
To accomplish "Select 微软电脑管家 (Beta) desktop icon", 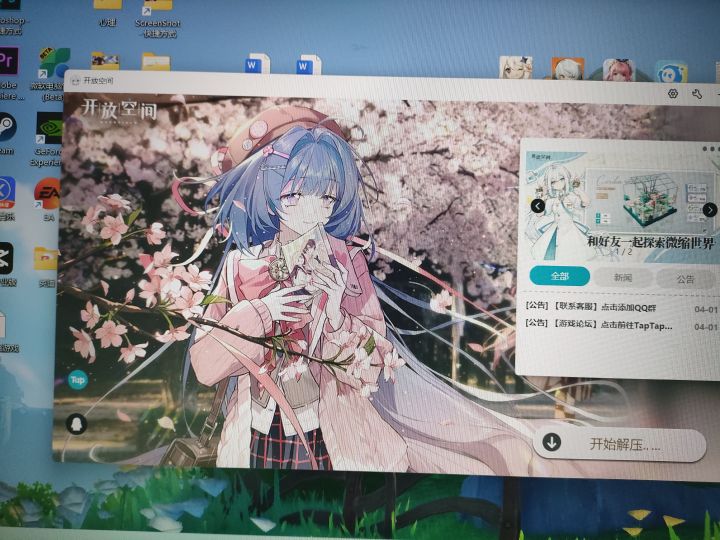I will pos(53,73).
